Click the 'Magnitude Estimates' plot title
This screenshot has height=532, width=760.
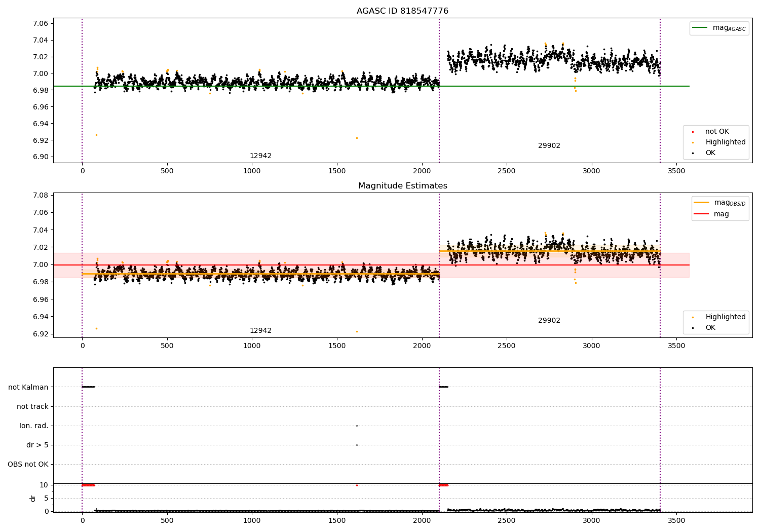point(402,186)
